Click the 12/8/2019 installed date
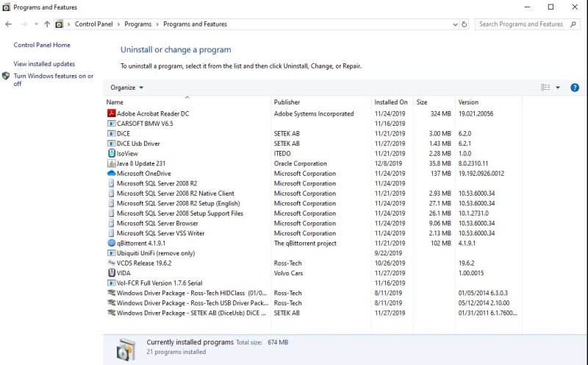The width and height of the screenshot is (588, 365). click(388, 163)
